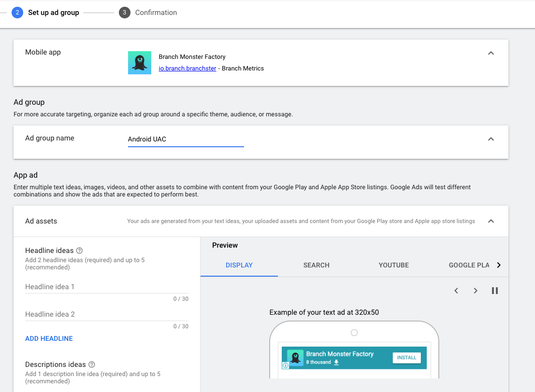Collapse the Ad group name section

pos(491,139)
